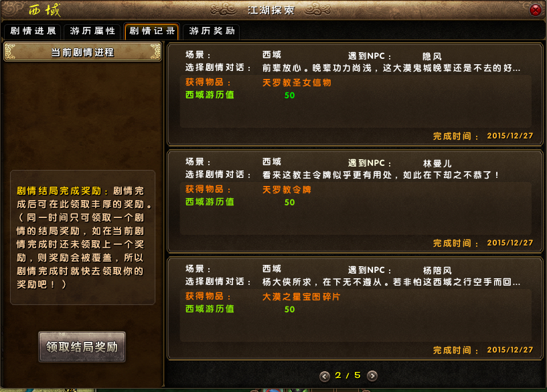Viewport: 547px width, 392px height.
Task: Click the first record's 完成时间 date 2015/12/27
Action: 510,136
